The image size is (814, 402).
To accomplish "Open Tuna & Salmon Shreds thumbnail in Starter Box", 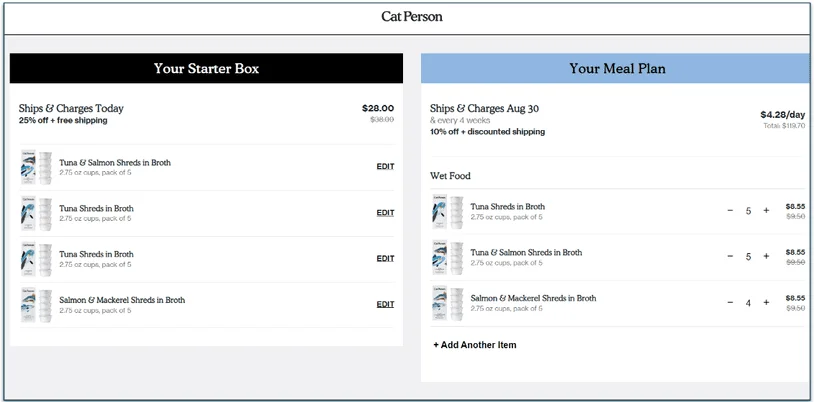I will point(36,167).
